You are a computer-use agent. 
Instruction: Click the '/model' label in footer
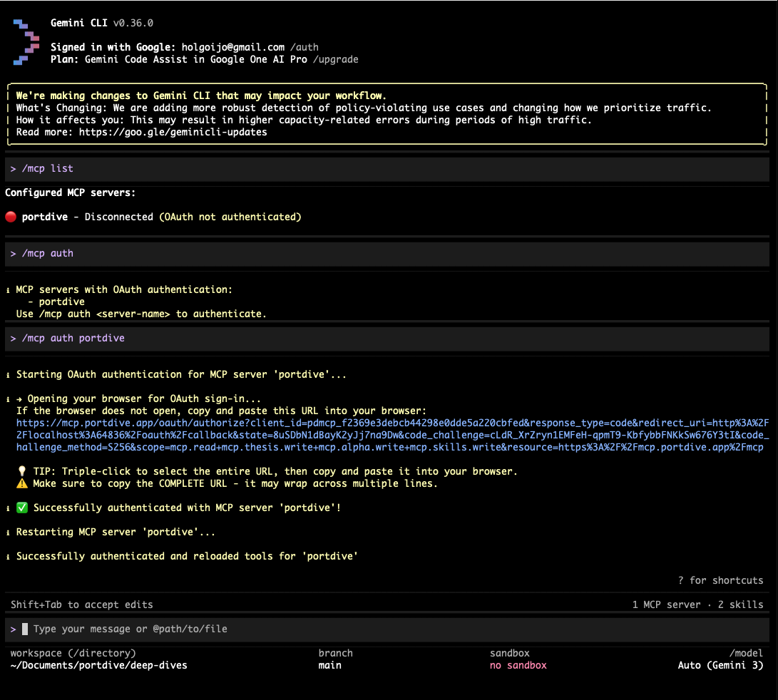pos(746,654)
